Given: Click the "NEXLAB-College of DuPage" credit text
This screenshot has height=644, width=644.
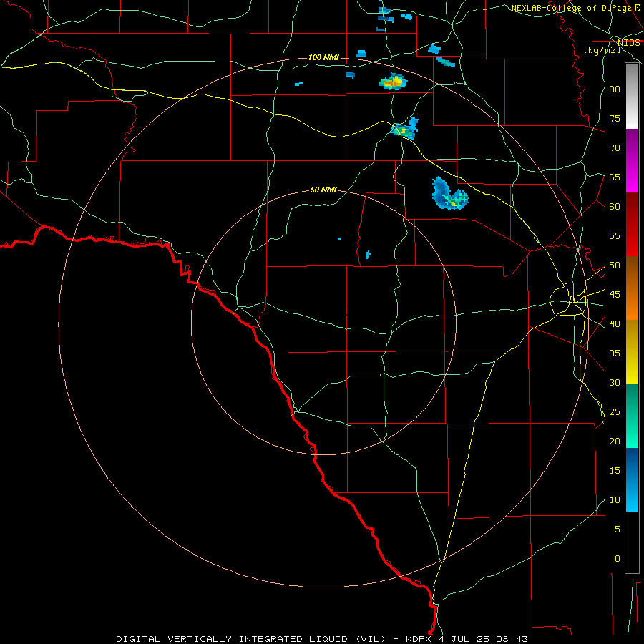Looking at the screenshot, I should [x=571, y=8].
